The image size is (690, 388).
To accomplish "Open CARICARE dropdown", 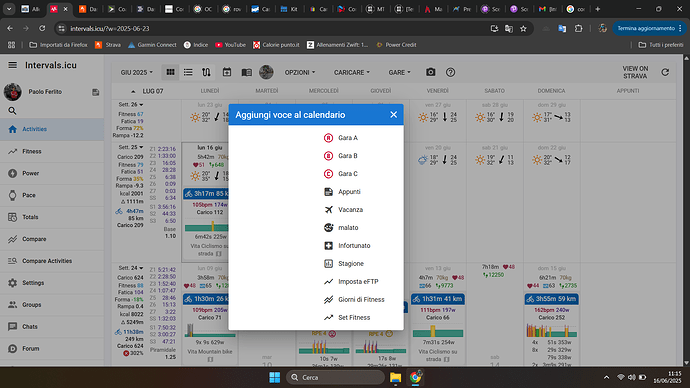I will pos(351,73).
